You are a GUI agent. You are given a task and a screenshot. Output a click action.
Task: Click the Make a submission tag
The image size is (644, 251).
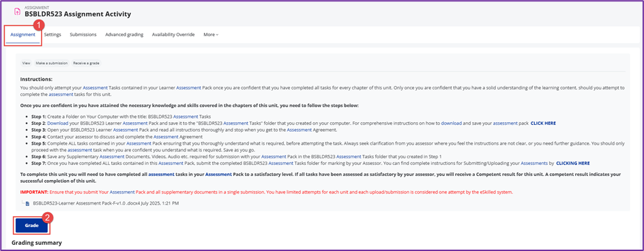[x=51, y=63]
